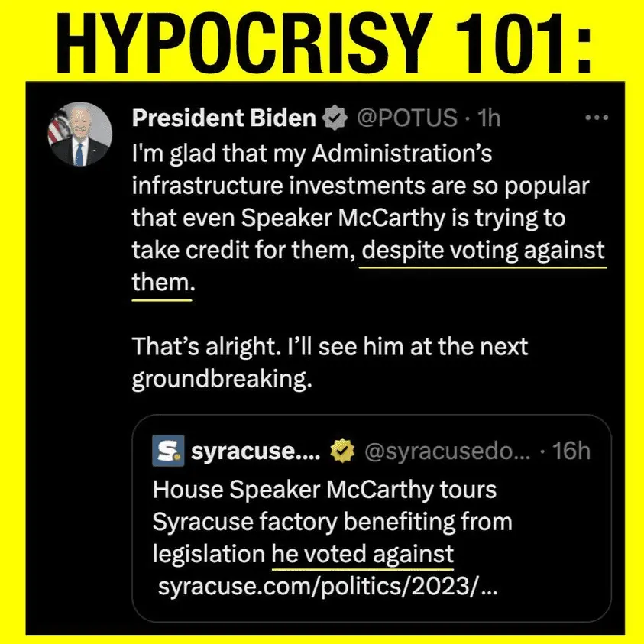This screenshot has width=644, height=644.
Task: Open President Biden's profile avatar photo
Action: pyautogui.click(x=79, y=134)
